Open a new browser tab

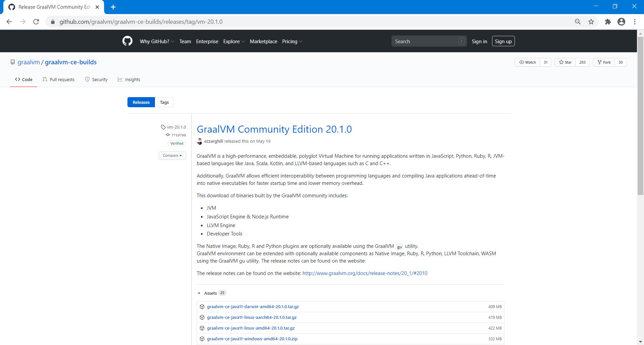[x=113, y=7]
